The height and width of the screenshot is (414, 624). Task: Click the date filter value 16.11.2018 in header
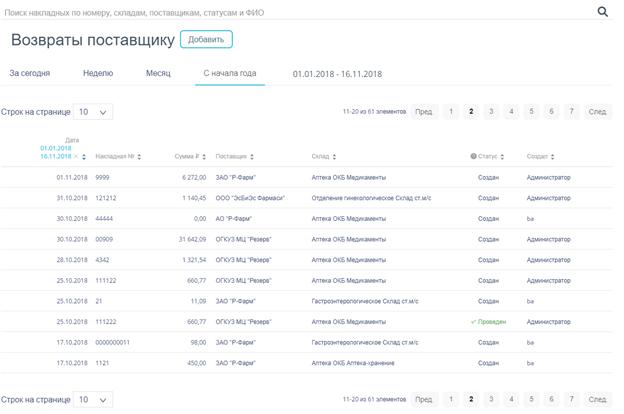(x=56, y=156)
